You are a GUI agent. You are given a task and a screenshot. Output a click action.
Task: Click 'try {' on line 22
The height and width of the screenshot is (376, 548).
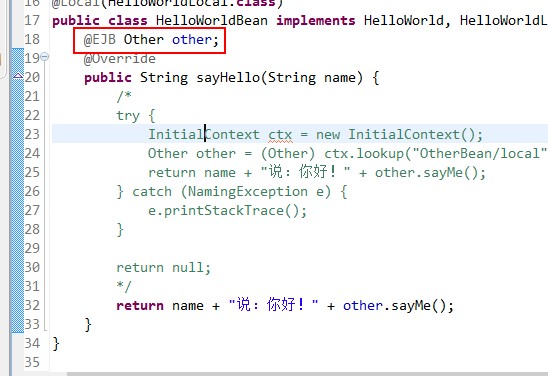click(x=136, y=116)
